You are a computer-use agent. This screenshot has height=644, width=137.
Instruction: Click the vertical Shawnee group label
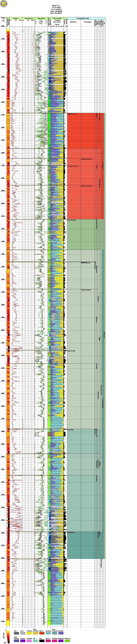click(96, 319)
